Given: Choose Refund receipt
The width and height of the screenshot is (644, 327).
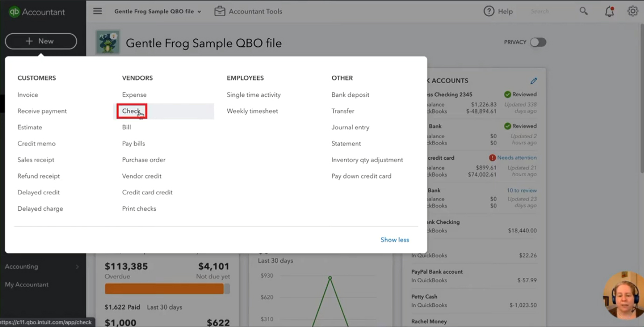Looking at the screenshot, I should click(x=39, y=176).
